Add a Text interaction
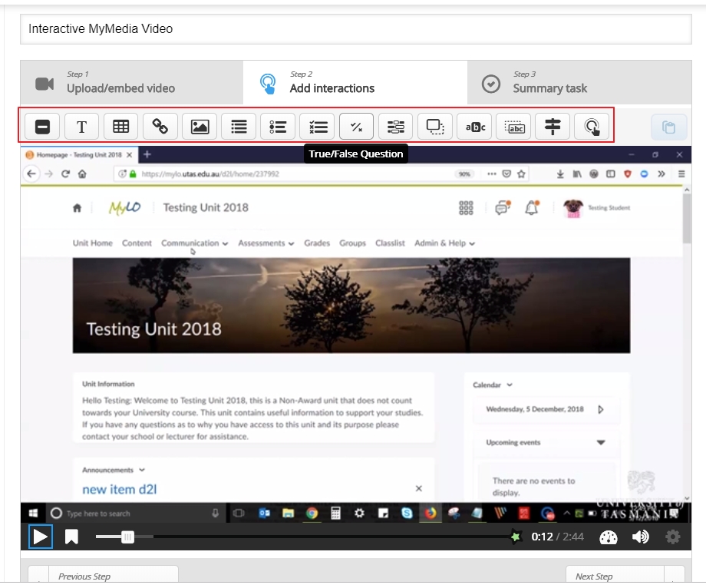Viewport: 706px width, 588px height. (x=81, y=127)
